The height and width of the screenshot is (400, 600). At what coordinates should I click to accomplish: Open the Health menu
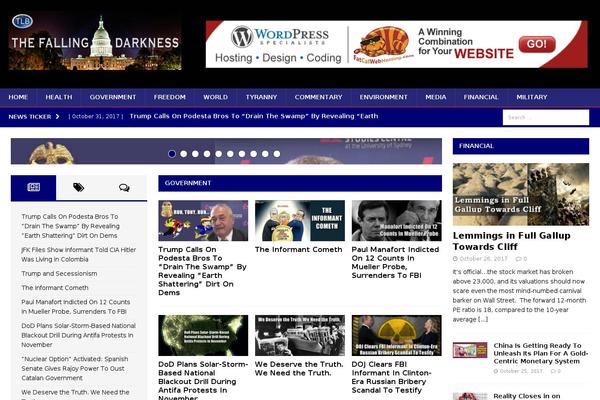click(x=59, y=97)
